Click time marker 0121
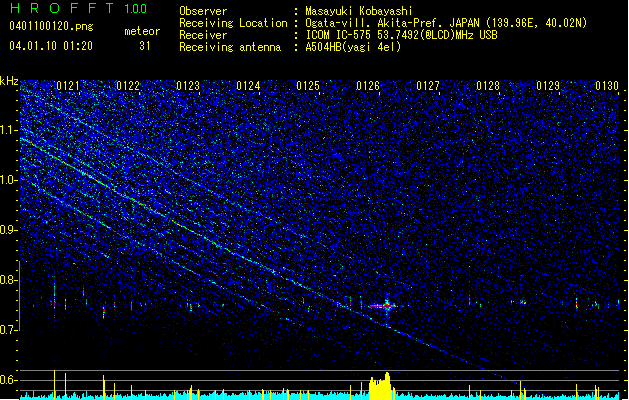This screenshot has width=629, height=400. [x=68, y=86]
